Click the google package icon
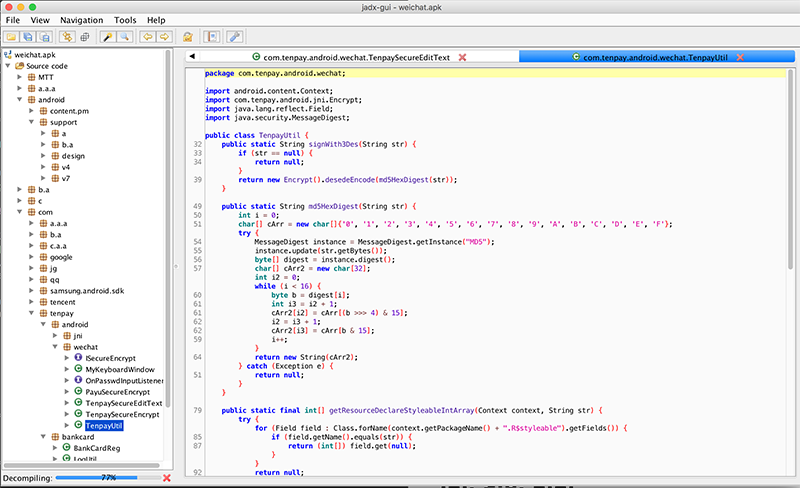 [43, 257]
